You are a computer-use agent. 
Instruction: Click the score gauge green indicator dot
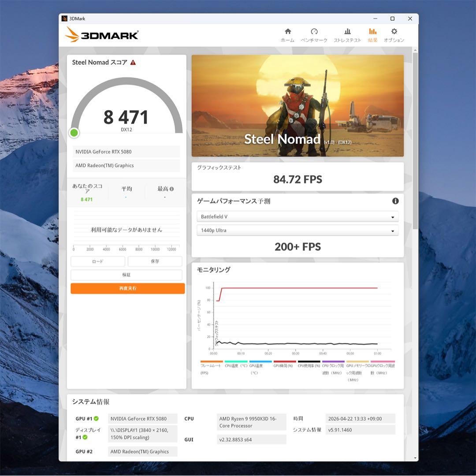pyautogui.click(x=74, y=133)
